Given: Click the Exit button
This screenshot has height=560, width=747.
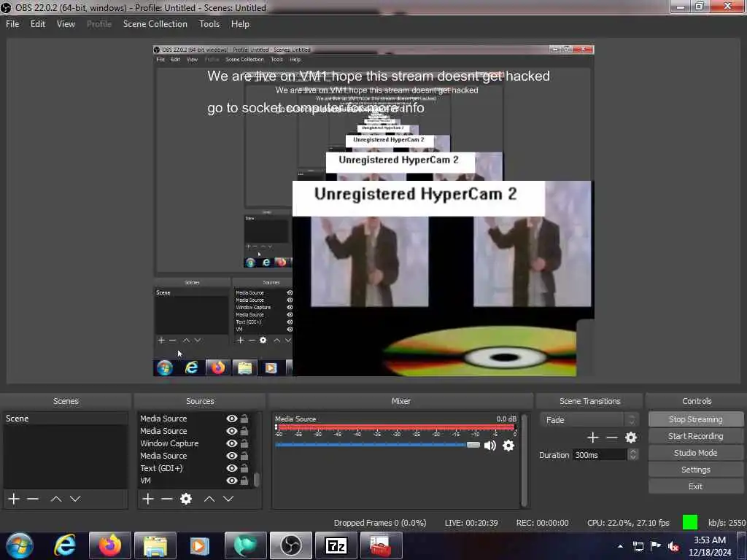Looking at the screenshot, I should click(x=695, y=486).
